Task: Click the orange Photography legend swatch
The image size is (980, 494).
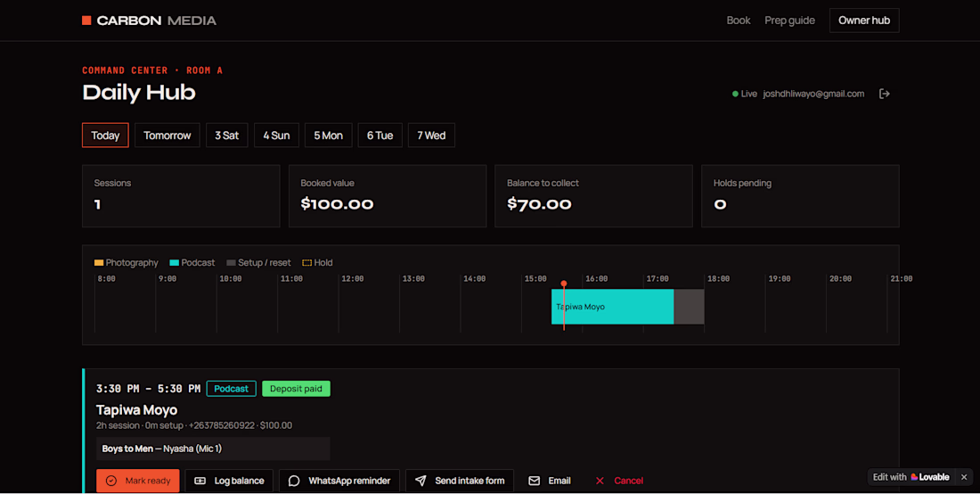Action: [99, 263]
